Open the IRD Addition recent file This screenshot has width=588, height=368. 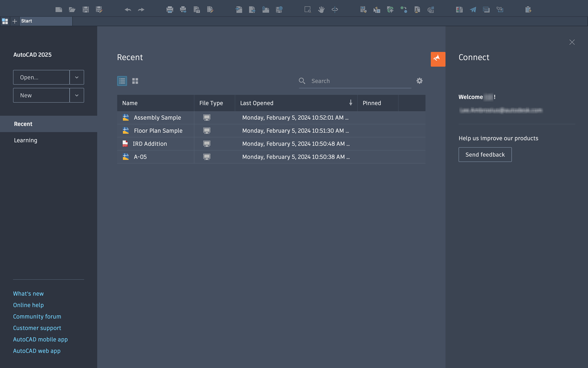(x=150, y=144)
